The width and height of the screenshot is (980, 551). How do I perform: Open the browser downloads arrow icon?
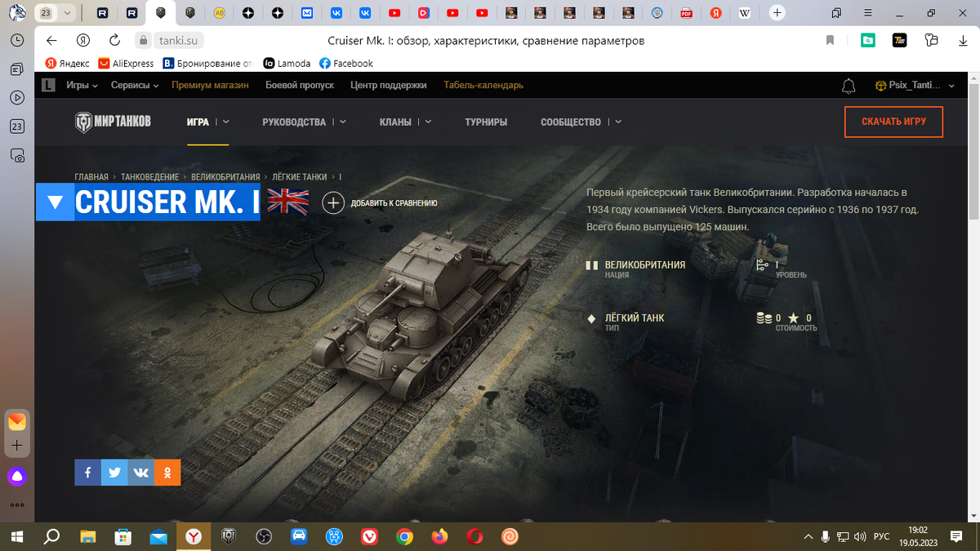[963, 40]
